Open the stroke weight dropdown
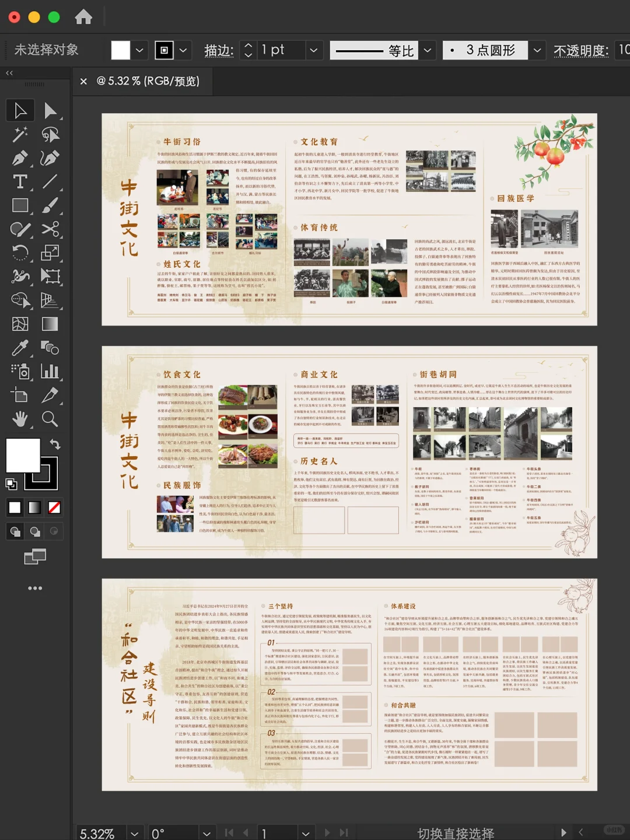Viewport: 630px width, 840px height. [x=314, y=50]
